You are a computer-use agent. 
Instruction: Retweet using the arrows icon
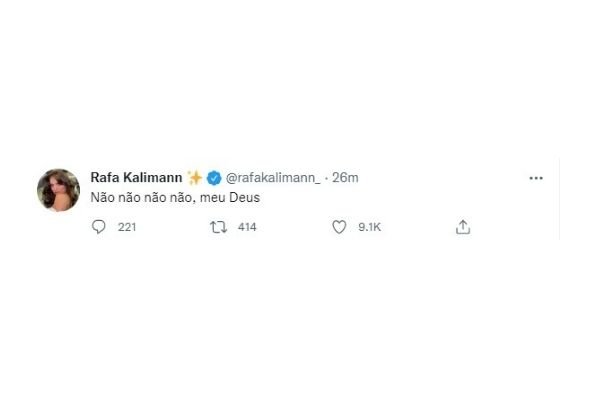[x=218, y=227]
